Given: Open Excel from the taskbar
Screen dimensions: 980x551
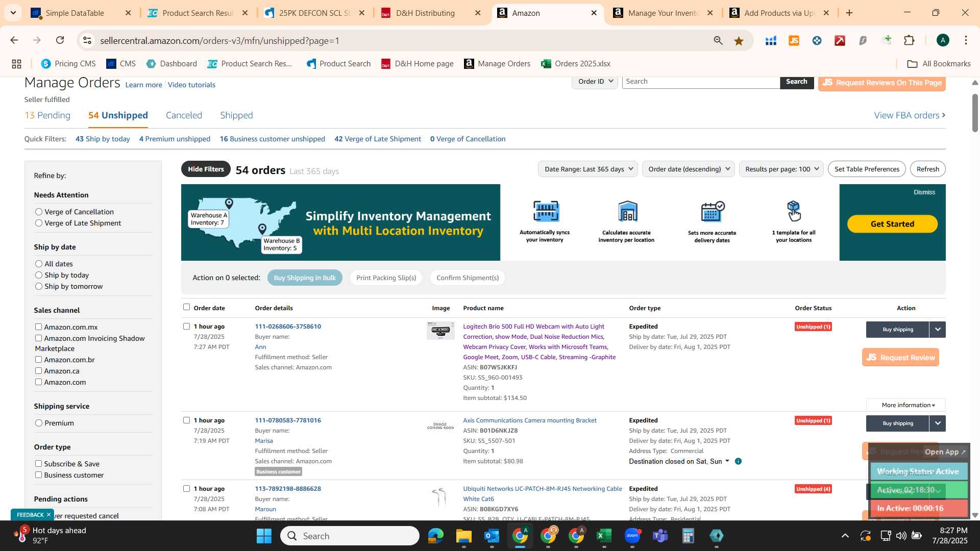Looking at the screenshot, I should pos(604,536).
